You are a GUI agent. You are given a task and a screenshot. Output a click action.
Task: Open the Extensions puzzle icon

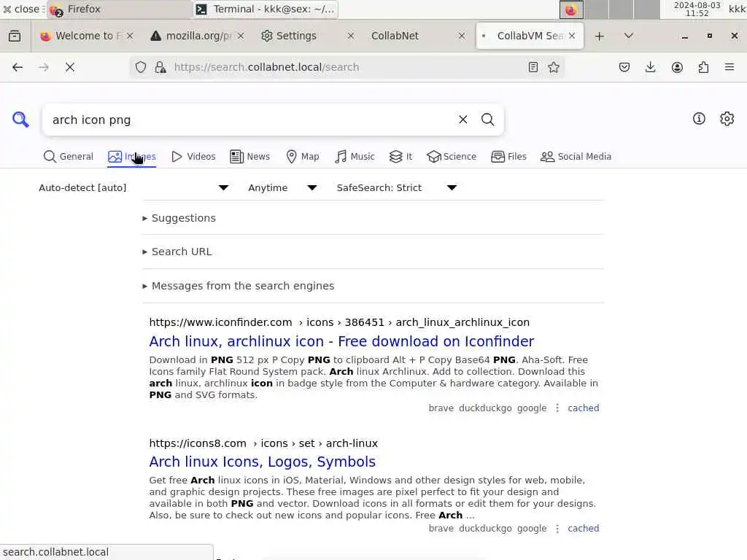[703, 67]
